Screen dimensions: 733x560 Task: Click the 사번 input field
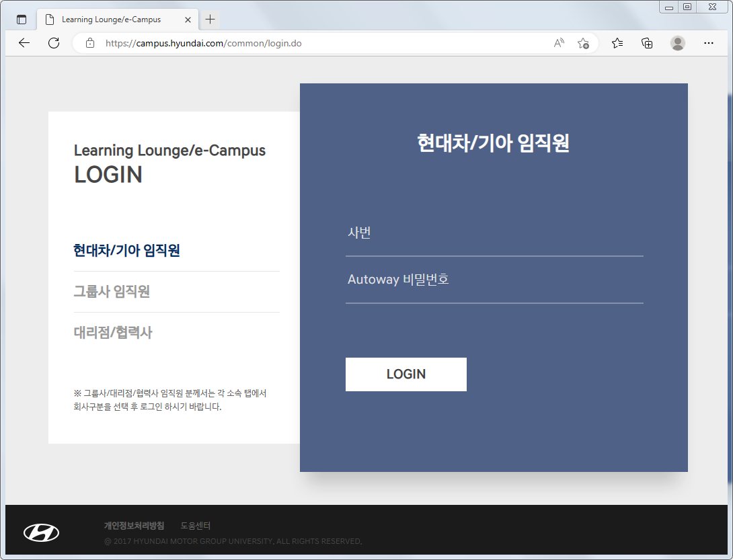coord(494,233)
